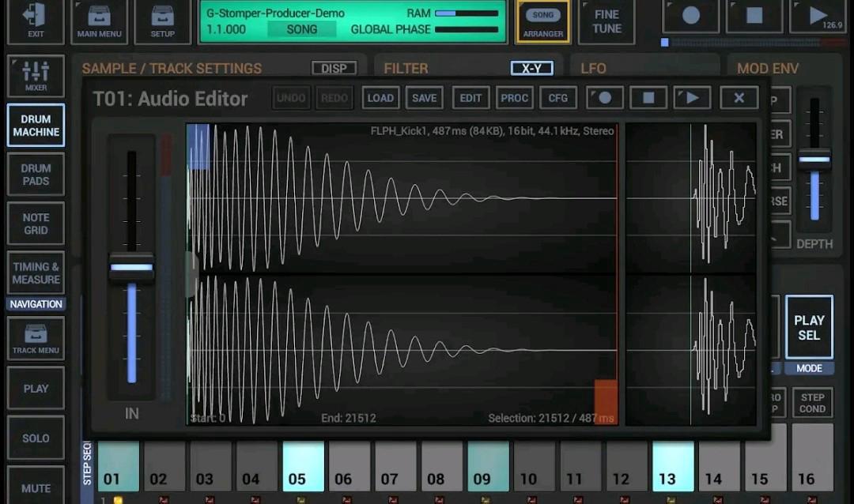Open the Main Menu
This screenshot has width=854, height=504.
click(x=99, y=21)
